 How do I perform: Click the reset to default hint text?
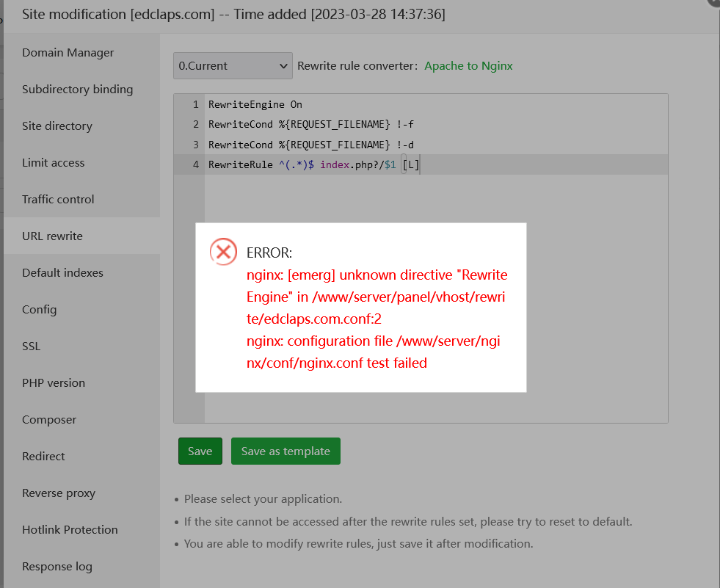tap(408, 522)
